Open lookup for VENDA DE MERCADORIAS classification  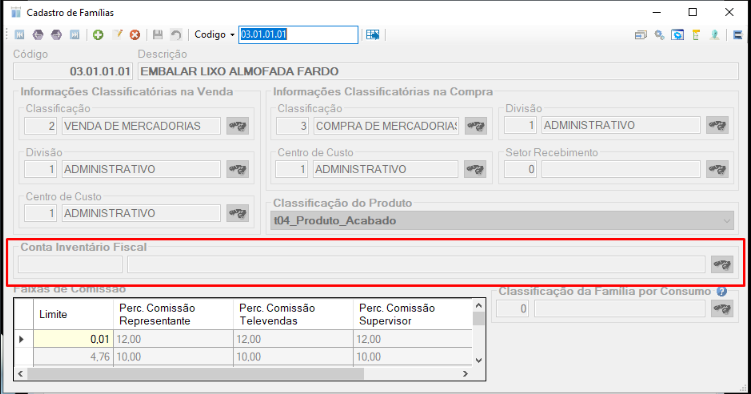tap(238, 126)
